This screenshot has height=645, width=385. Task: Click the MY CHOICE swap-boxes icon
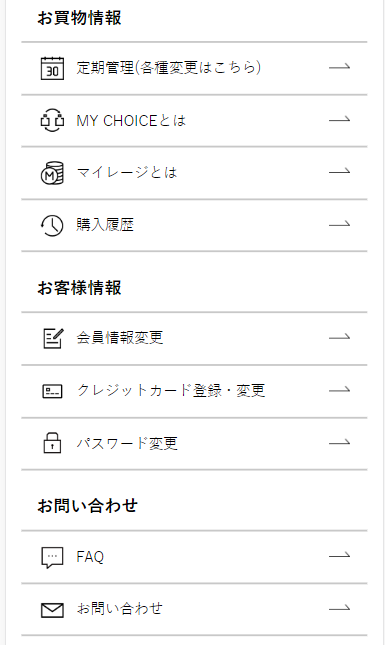pyautogui.click(x=52, y=121)
